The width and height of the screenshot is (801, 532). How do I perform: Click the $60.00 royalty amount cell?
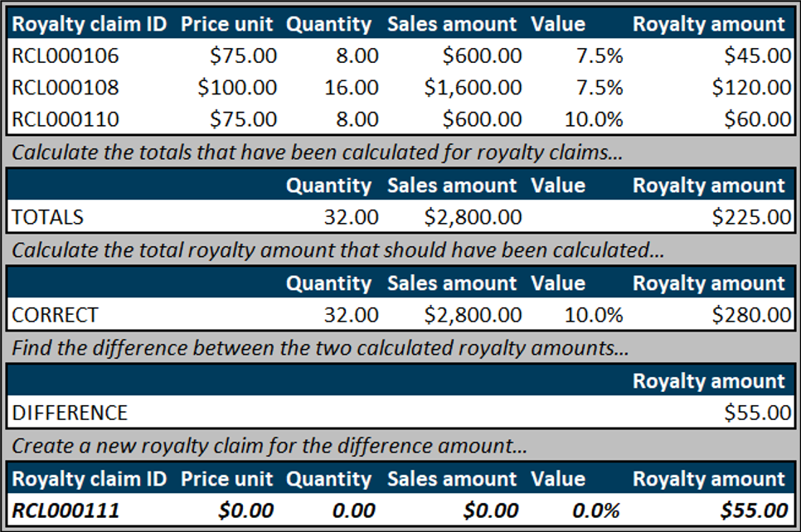click(x=757, y=118)
